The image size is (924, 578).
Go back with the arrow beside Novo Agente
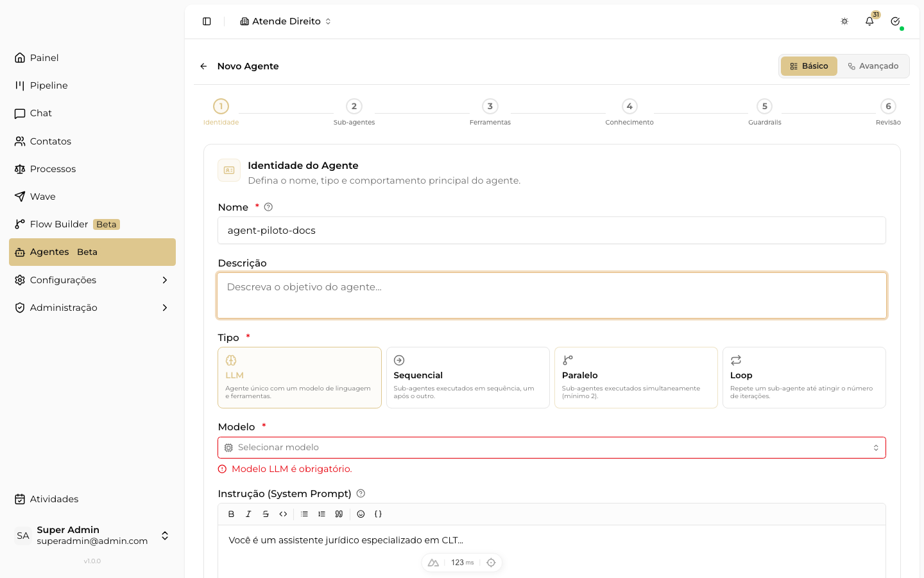click(x=203, y=66)
